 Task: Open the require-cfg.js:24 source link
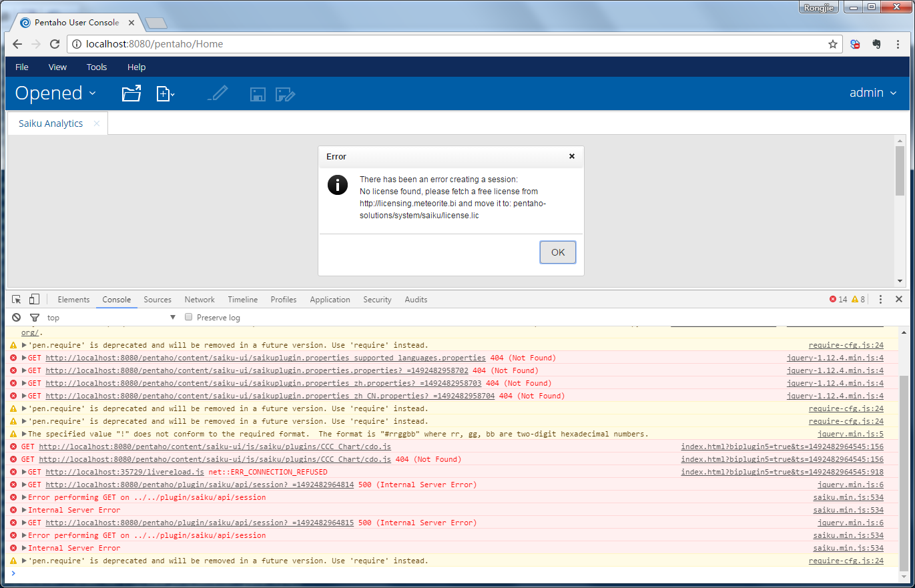click(846, 345)
